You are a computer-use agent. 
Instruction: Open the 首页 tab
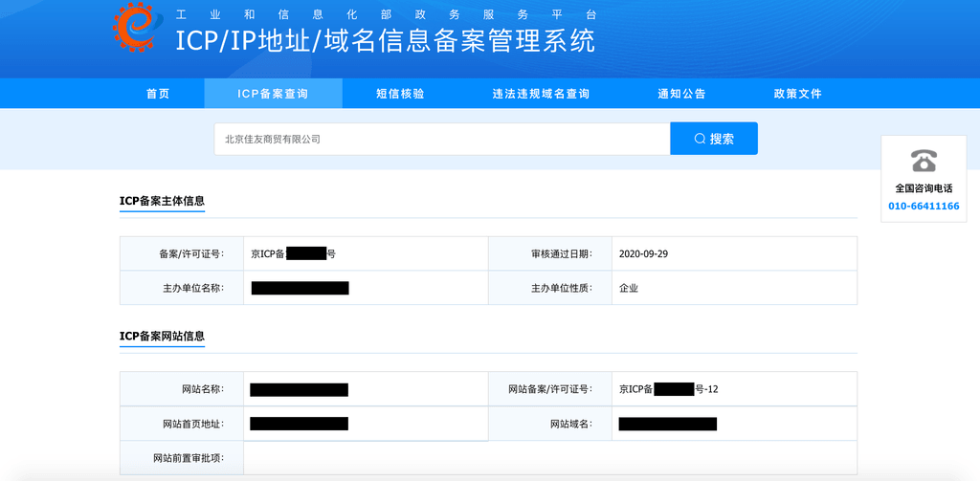[158, 94]
